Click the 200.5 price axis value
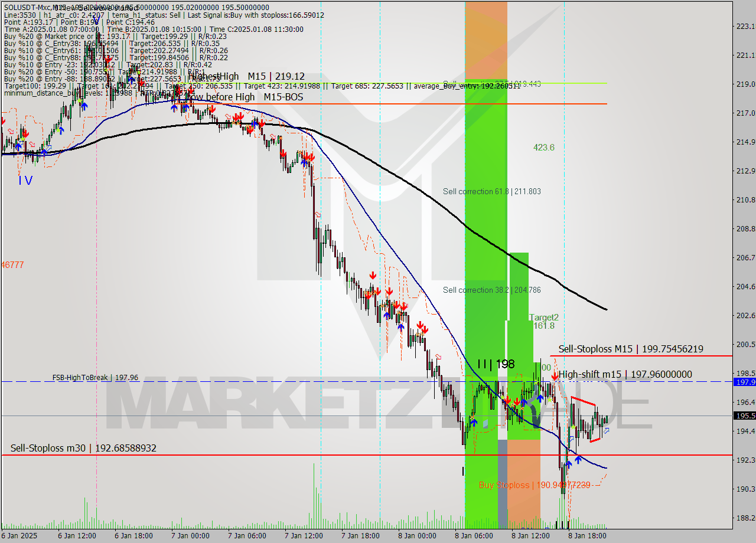The image size is (756, 543). pos(746,344)
